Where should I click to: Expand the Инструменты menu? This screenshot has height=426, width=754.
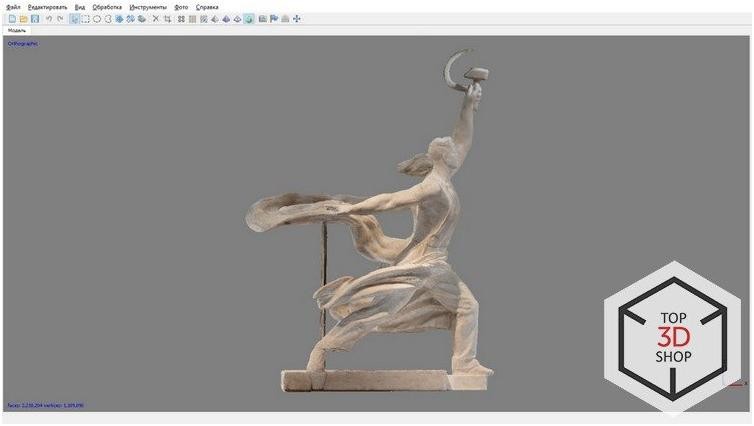pos(148,7)
